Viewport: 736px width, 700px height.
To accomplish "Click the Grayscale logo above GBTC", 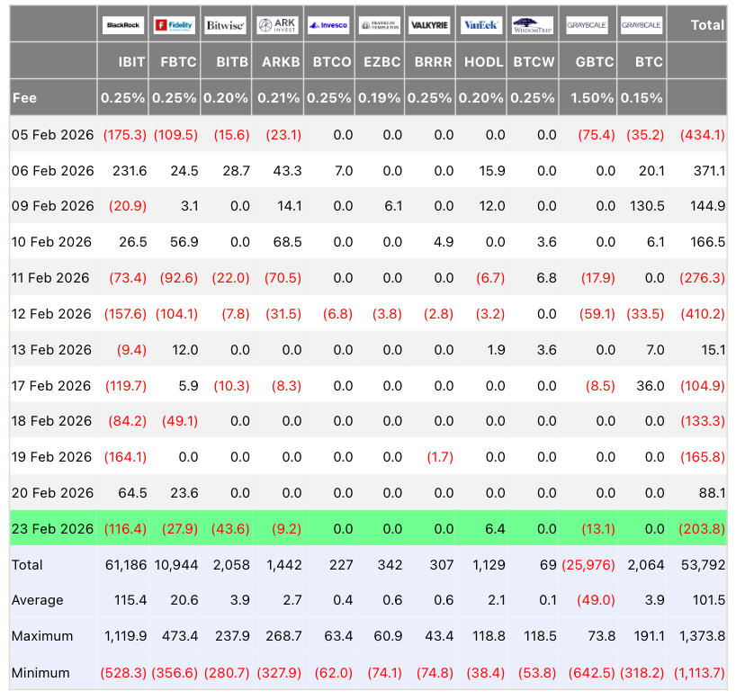I will pos(587,25).
